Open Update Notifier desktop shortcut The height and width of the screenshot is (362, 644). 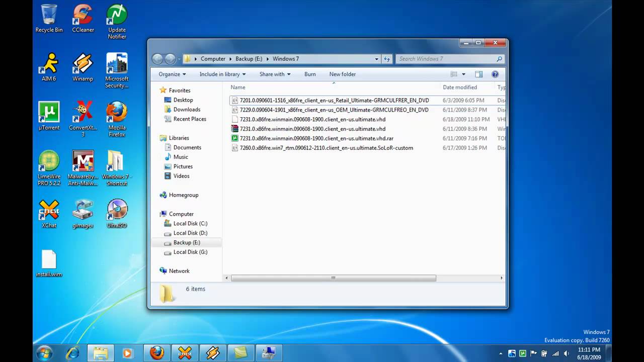[117, 22]
